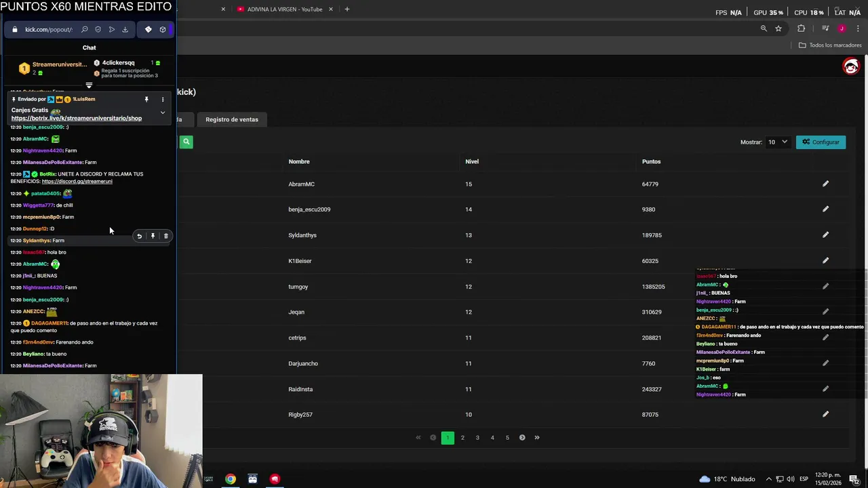
Task: Open the Chrome profile J avatar
Action: click(842, 28)
